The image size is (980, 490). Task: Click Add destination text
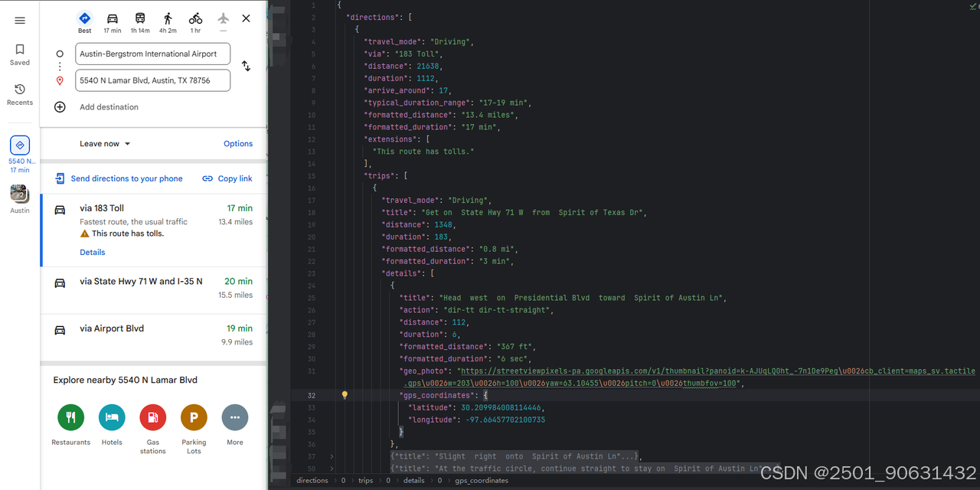click(x=109, y=107)
